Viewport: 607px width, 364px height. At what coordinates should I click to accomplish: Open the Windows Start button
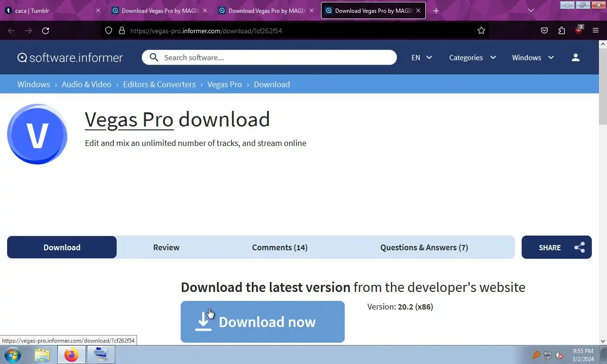12,355
